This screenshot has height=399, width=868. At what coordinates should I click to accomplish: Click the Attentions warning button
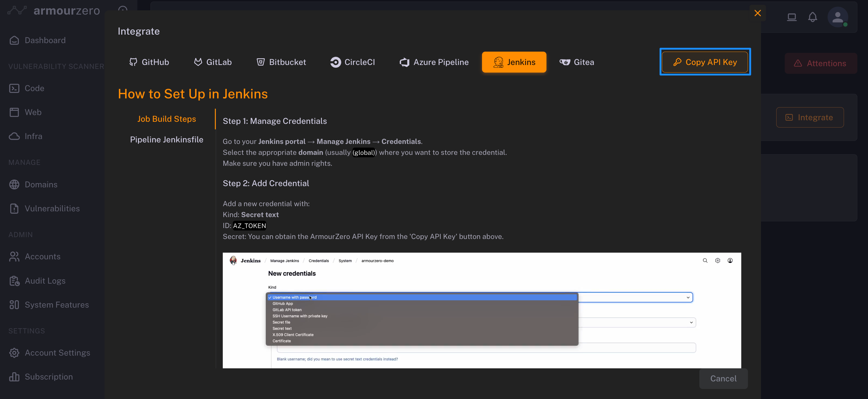point(820,63)
